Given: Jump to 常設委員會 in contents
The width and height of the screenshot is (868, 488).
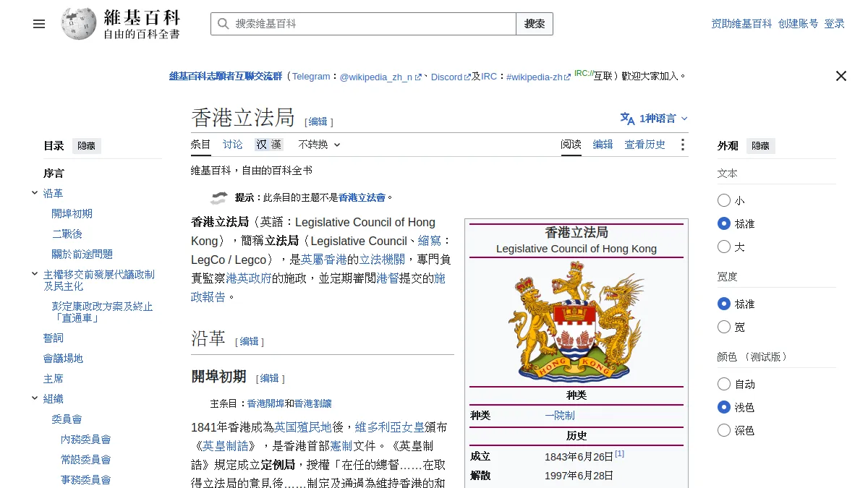Looking at the screenshot, I should tap(86, 460).
